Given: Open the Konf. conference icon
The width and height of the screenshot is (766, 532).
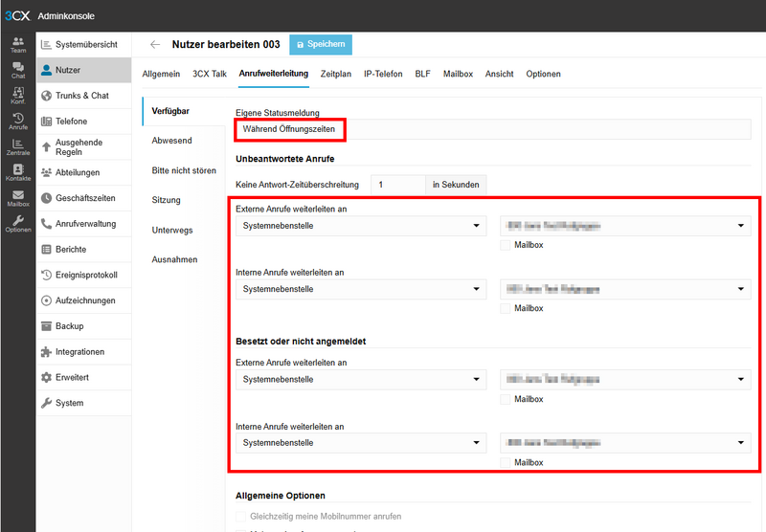Looking at the screenshot, I should (18, 96).
